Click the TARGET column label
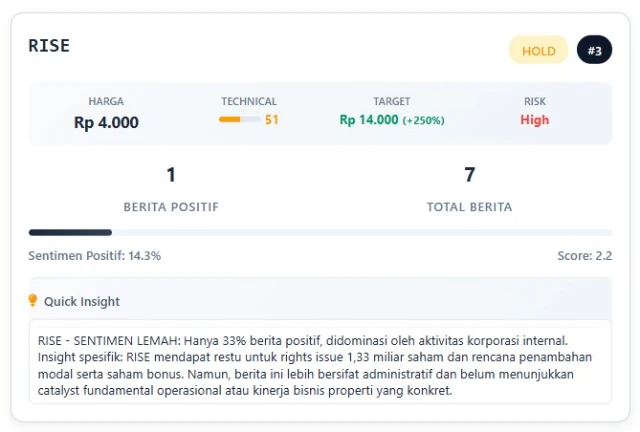 click(x=392, y=101)
